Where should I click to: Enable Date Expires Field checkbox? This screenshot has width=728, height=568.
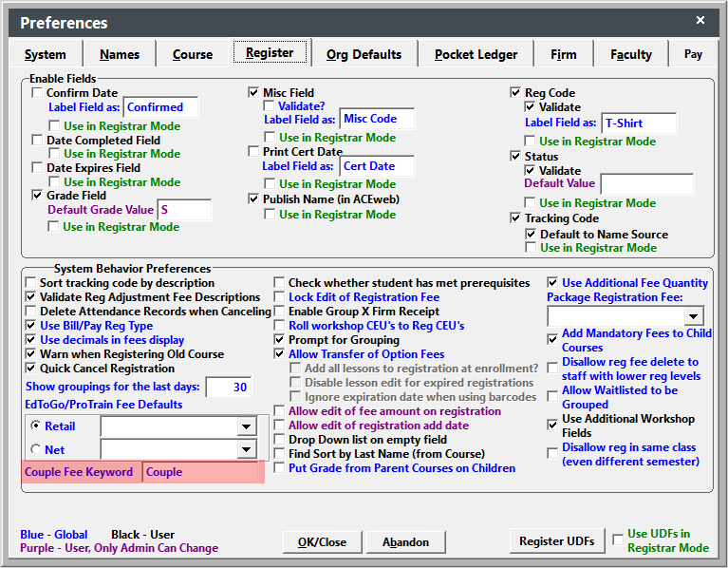click(37, 167)
